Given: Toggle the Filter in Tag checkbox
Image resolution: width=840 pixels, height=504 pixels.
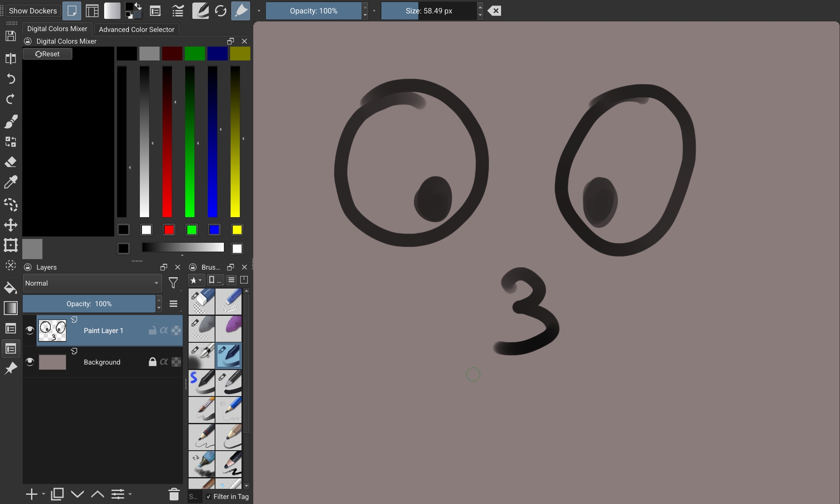Looking at the screenshot, I should coord(208,496).
